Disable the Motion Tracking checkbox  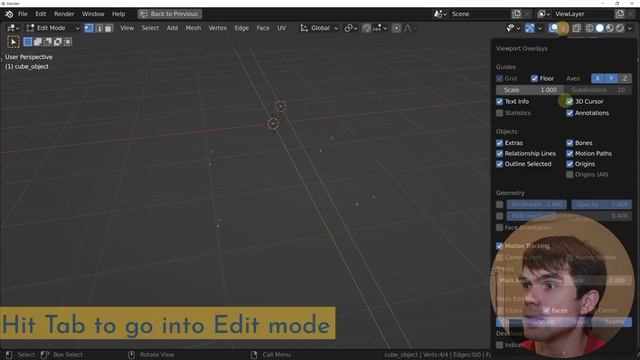[x=500, y=246]
